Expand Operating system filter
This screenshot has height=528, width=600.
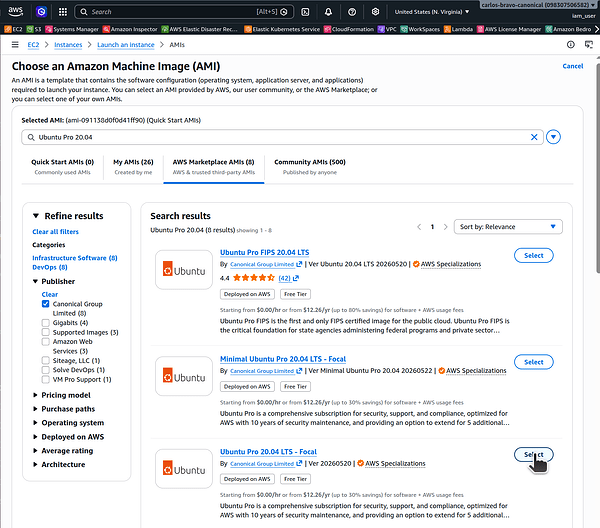click(35, 422)
